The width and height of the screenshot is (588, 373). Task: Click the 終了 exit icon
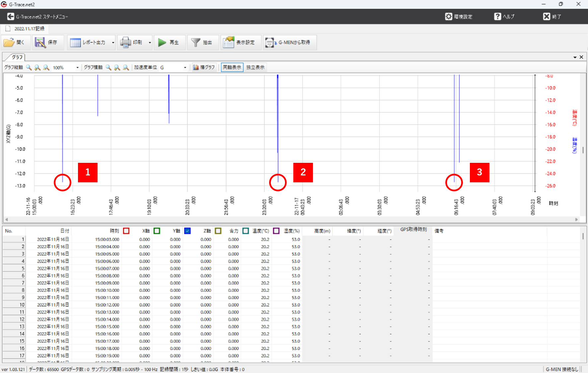pos(547,17)
